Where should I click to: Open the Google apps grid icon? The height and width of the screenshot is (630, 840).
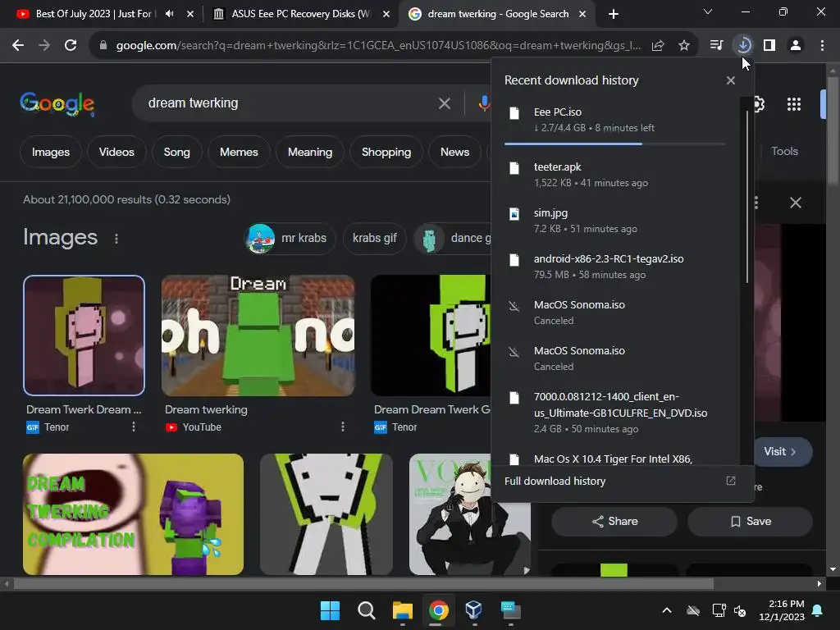[794, 104]
